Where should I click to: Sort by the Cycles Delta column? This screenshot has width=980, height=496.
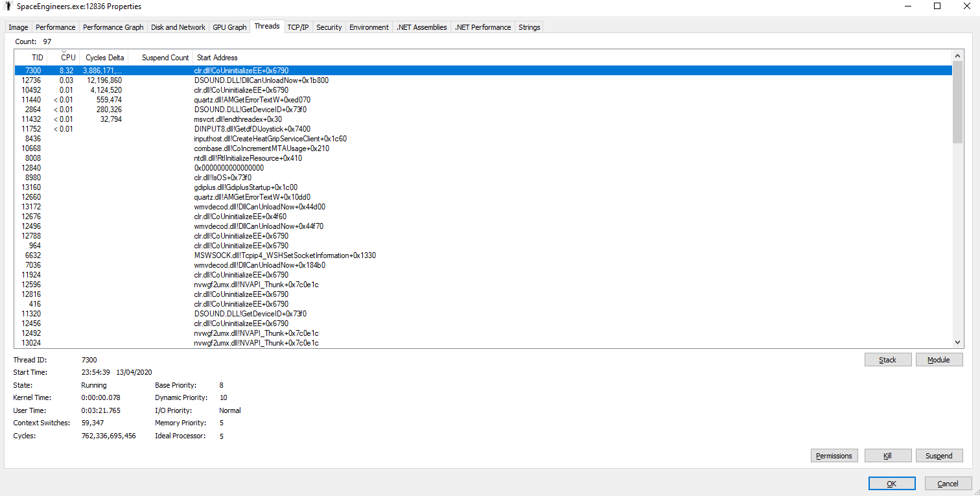104,58
